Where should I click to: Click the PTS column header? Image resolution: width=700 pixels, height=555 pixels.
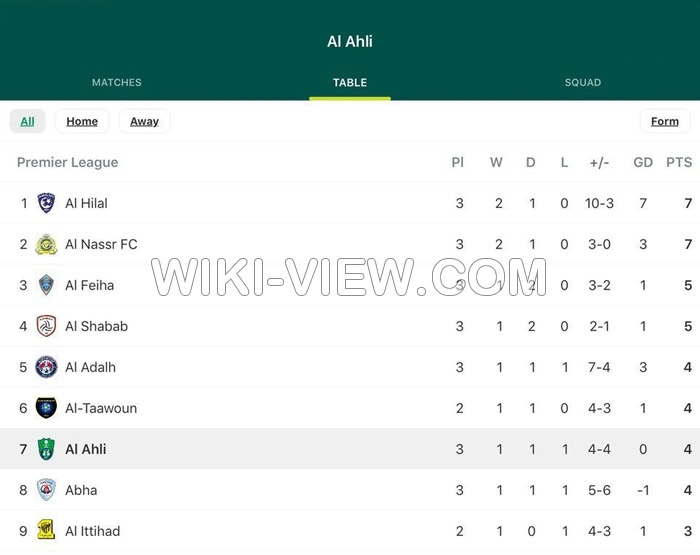[679, 162]
